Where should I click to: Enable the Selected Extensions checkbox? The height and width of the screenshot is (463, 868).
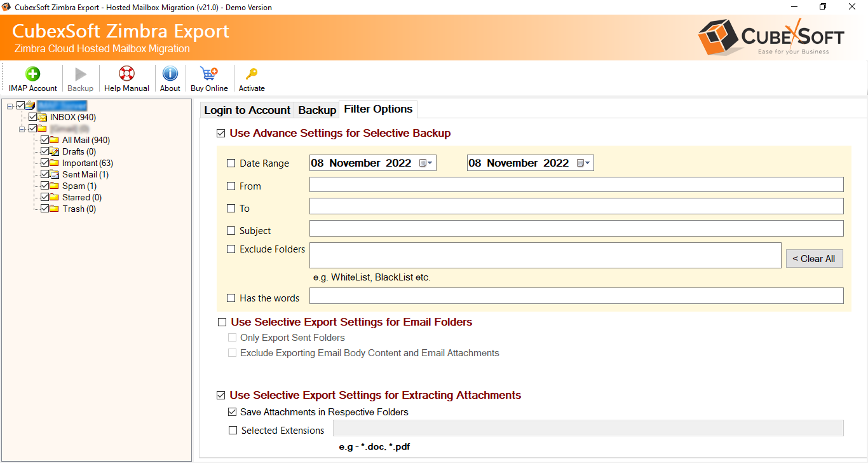tap(233, 431)
